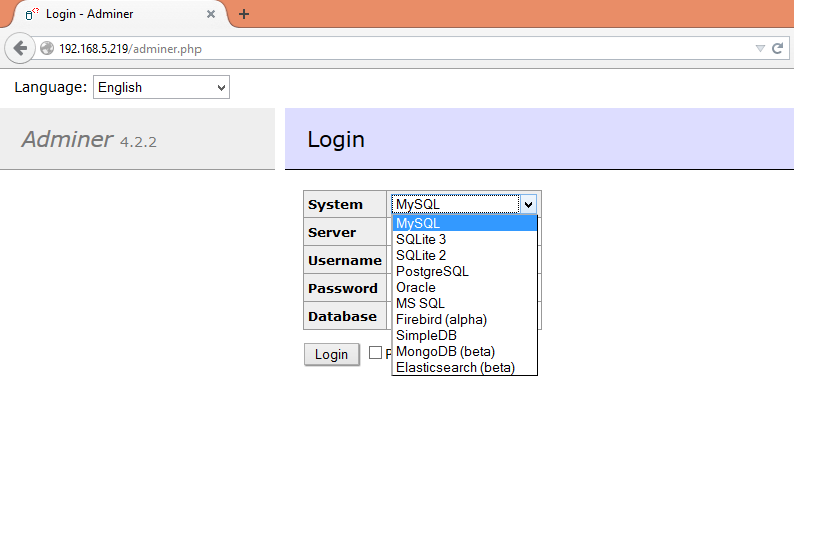Go back using browser back arrow
Viewport: 819px width, 540px height.
[20, 49]
